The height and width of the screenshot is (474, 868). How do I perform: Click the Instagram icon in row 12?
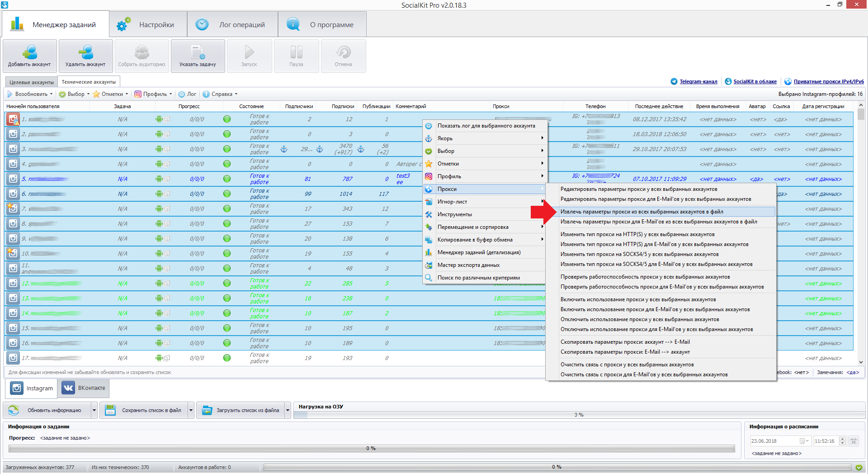tap(13, 283)
